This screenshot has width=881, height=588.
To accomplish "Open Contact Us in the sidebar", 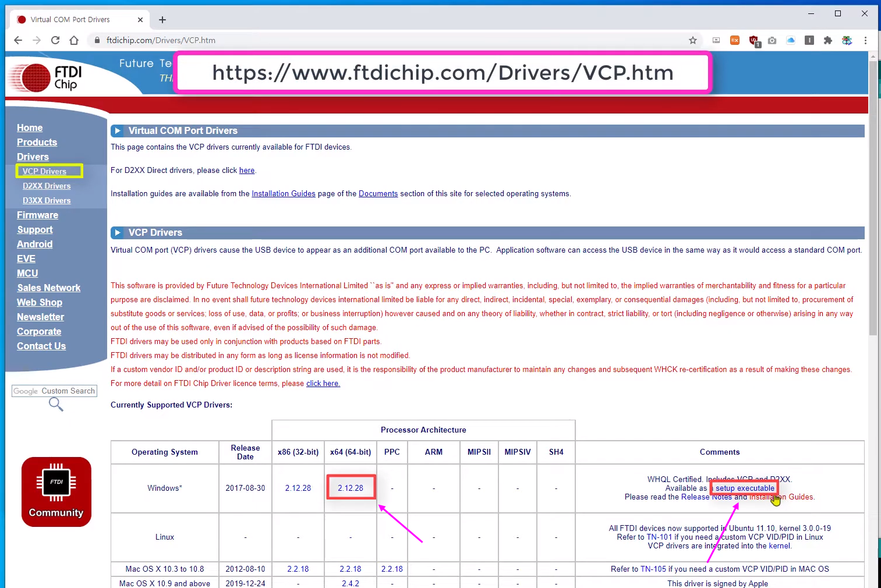I will click(x=41, y=346).
